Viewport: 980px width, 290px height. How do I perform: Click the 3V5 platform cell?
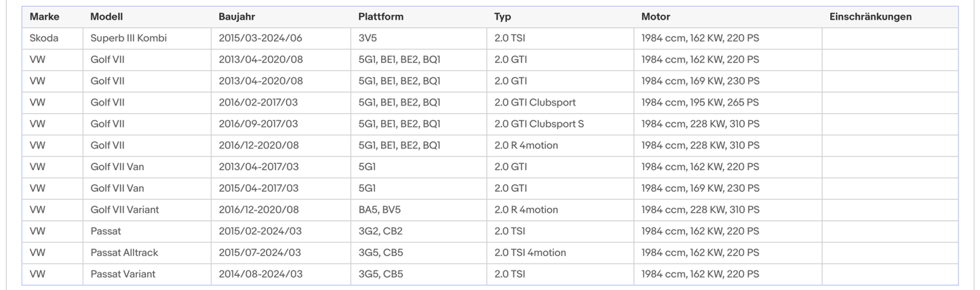[368, 39]
